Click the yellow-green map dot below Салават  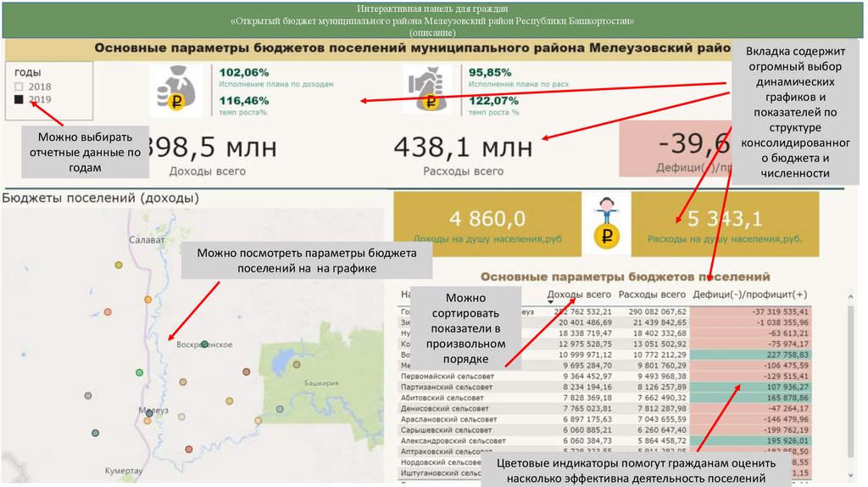click(x=119, y=266)
